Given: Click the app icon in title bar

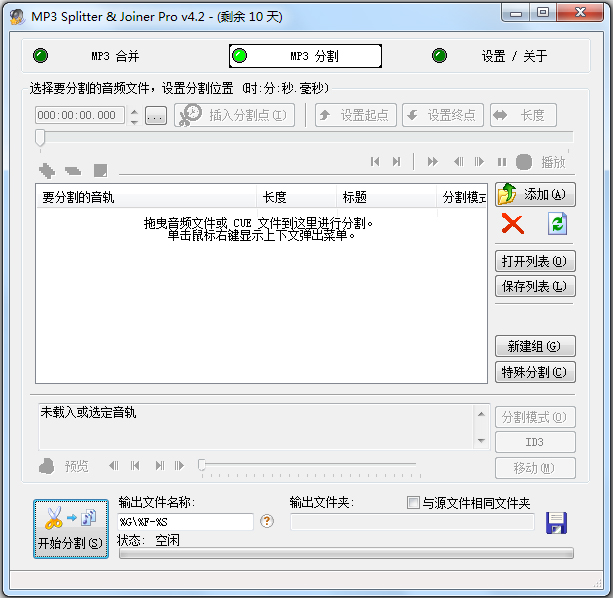Looking at the screenshot, I should 17,16.
